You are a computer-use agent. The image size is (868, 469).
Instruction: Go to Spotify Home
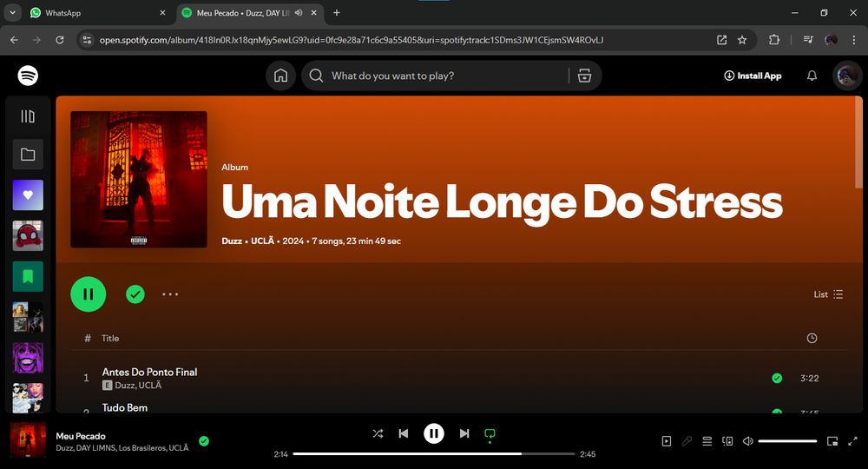(x=280, y=76)
